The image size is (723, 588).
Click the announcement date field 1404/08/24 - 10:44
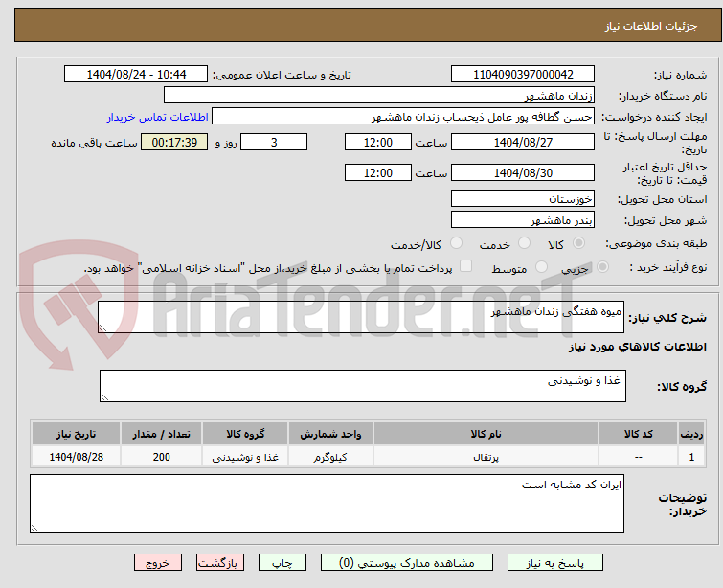[136, 74]
